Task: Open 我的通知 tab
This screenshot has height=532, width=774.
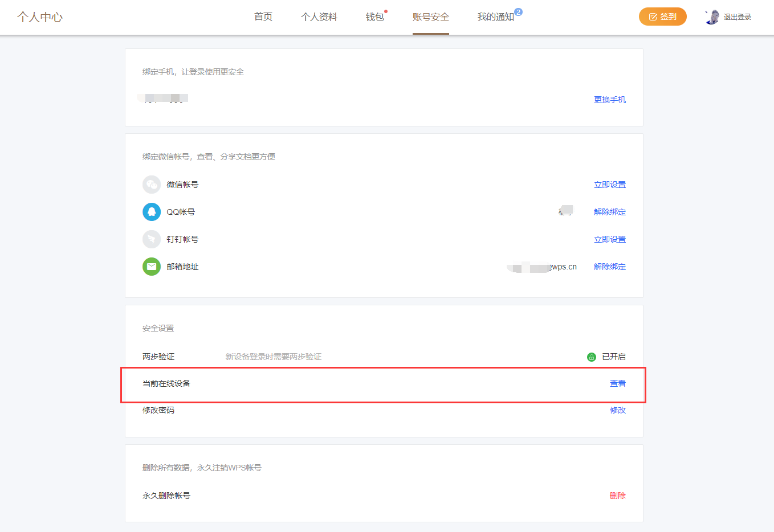Action: 496,17
